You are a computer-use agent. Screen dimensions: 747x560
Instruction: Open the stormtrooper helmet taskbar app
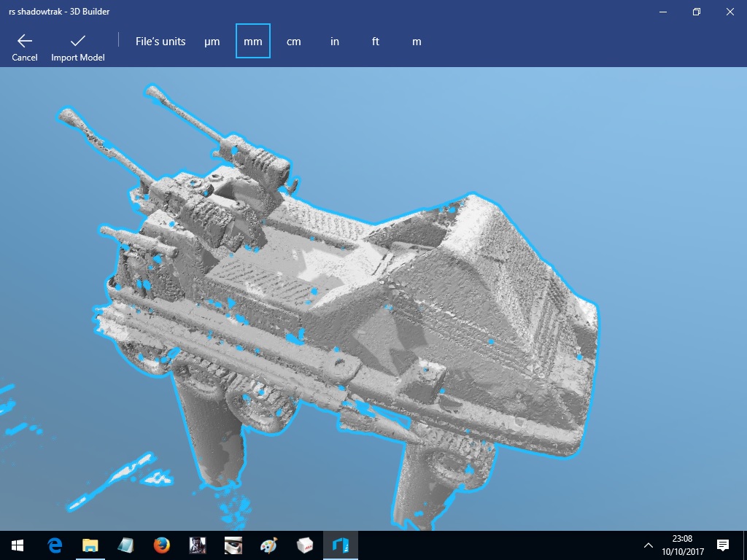click(x=233, y=545)
